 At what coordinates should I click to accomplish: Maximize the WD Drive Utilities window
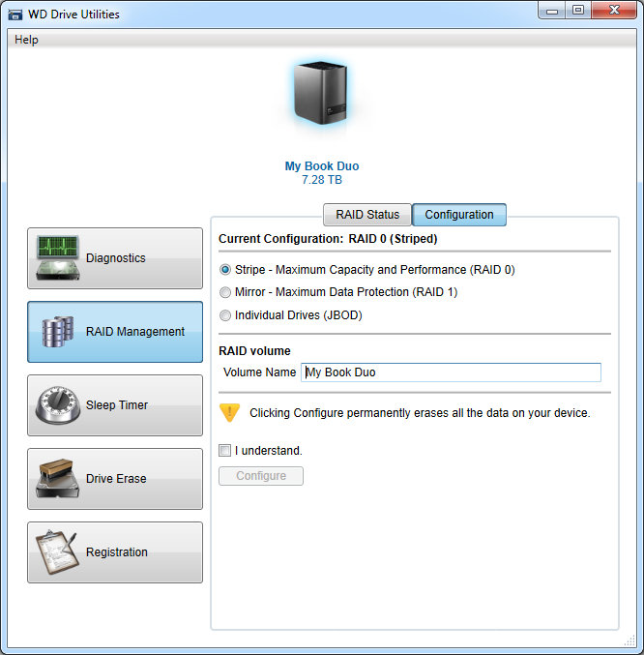578,11
